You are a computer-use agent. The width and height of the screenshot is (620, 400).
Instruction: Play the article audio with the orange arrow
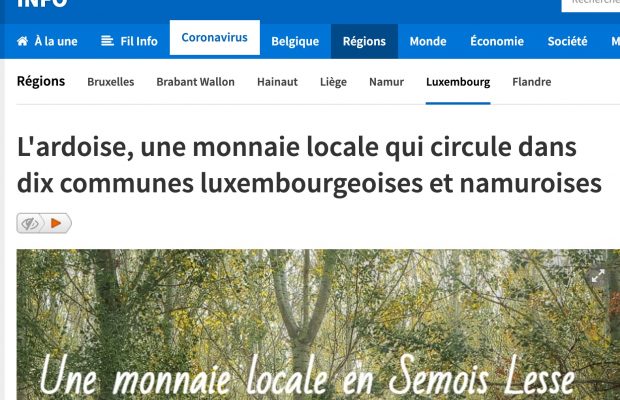tap(56, 223)
